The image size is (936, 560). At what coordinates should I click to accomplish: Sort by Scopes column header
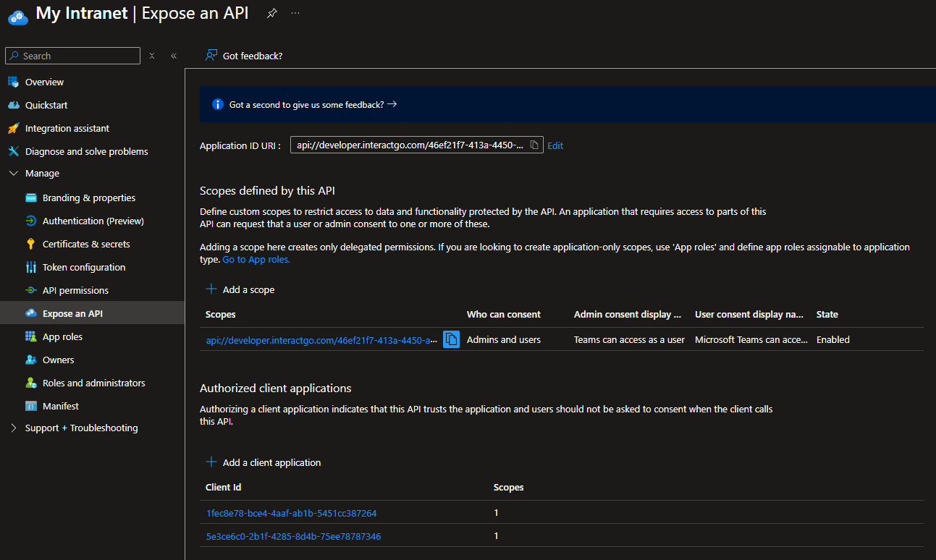coord(221,314)
